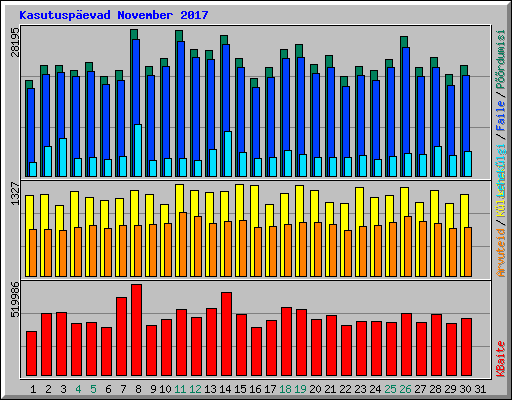The height and width of the screenshot is (400, 512).
Task: Click the yellow visits bar for day 3
Action: point(59,218)
